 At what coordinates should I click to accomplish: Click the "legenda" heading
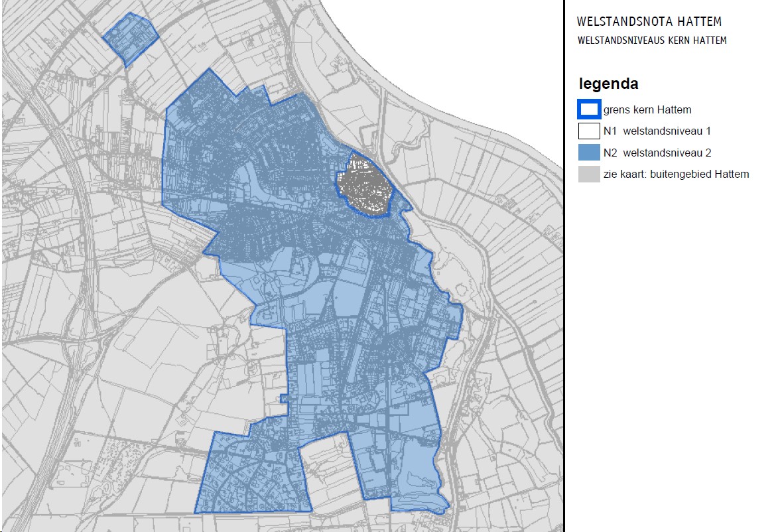[x=608, y=84]
